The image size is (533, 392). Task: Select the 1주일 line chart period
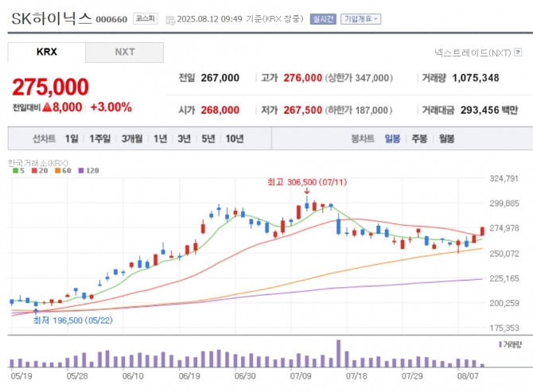100,138
